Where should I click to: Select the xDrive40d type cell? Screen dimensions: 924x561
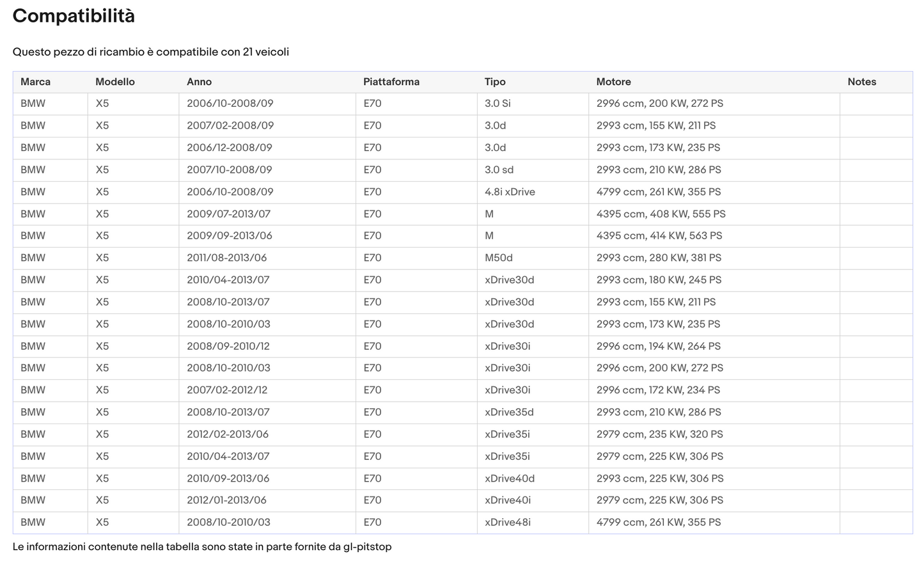pos(510,478)
